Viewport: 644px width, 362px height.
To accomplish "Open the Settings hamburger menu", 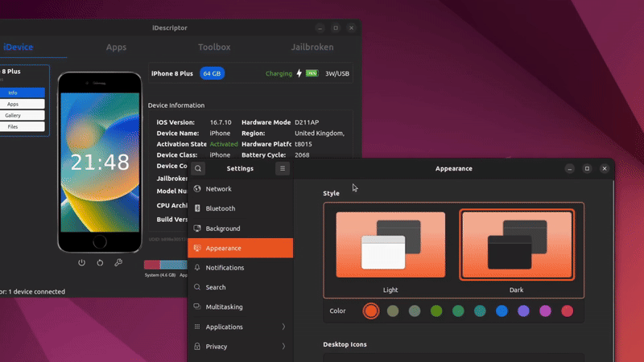I will [283, 168].
